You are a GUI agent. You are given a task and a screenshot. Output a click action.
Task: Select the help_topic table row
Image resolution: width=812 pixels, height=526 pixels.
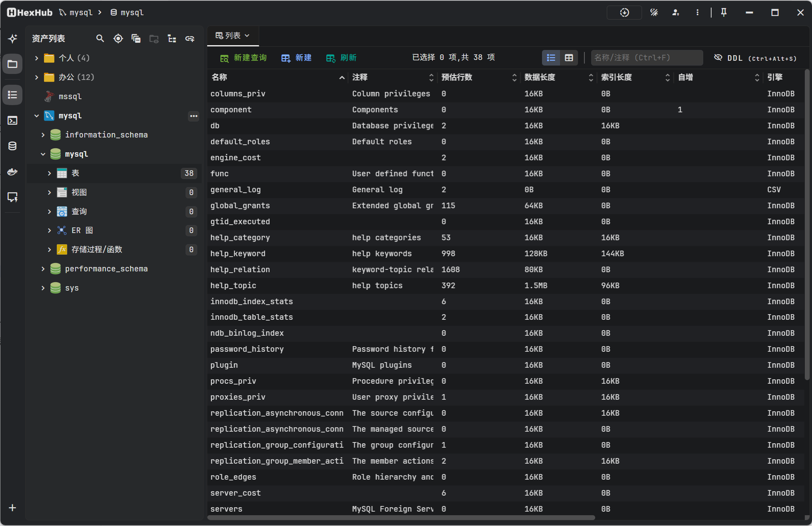coord(506,286)
